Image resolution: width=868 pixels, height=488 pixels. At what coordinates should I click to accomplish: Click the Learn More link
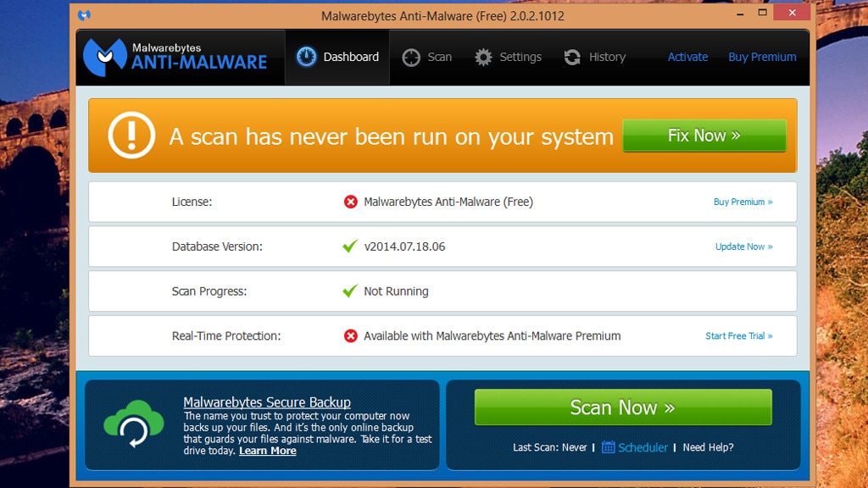(267, 451)
